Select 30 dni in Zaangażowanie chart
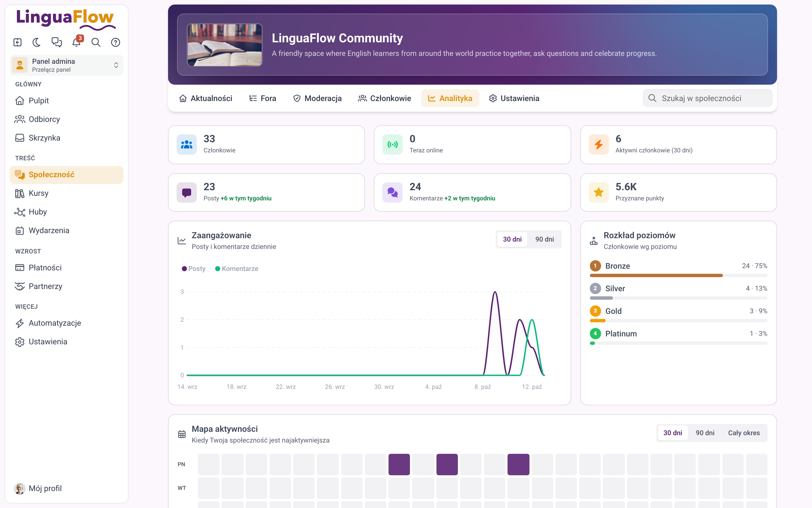 [x=512, y=239]
